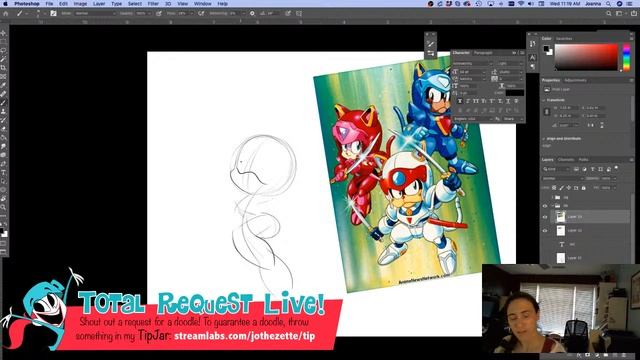Click foreground color swatch in left toolbar

click(2, 231)
